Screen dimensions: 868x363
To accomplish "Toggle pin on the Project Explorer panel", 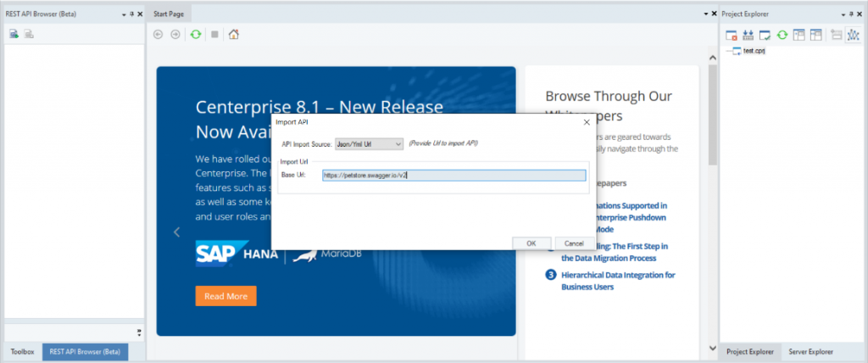I will (852, 14).
